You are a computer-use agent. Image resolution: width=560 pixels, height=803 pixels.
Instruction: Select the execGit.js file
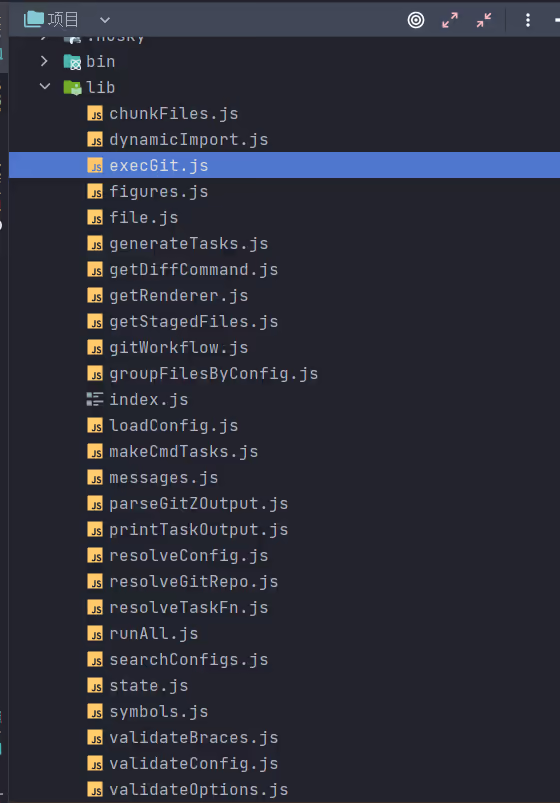(159, 165)
